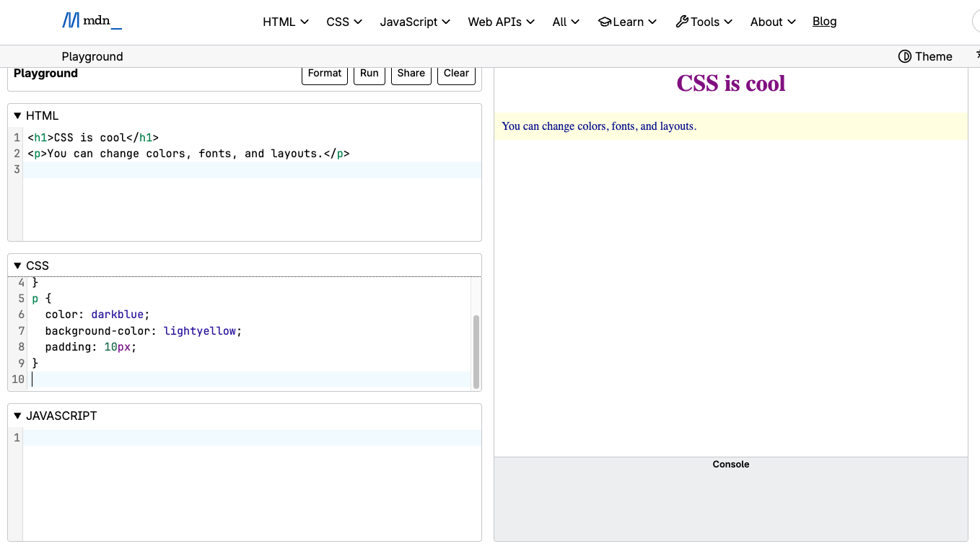This screenshot has height=549, width=980.
Task: Click the CSS editor vertical scrollbar
Action: tap(476, 351)
